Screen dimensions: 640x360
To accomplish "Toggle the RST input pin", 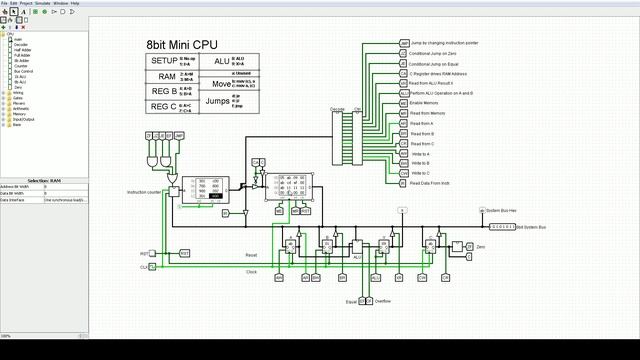I will tap(152, 253).
